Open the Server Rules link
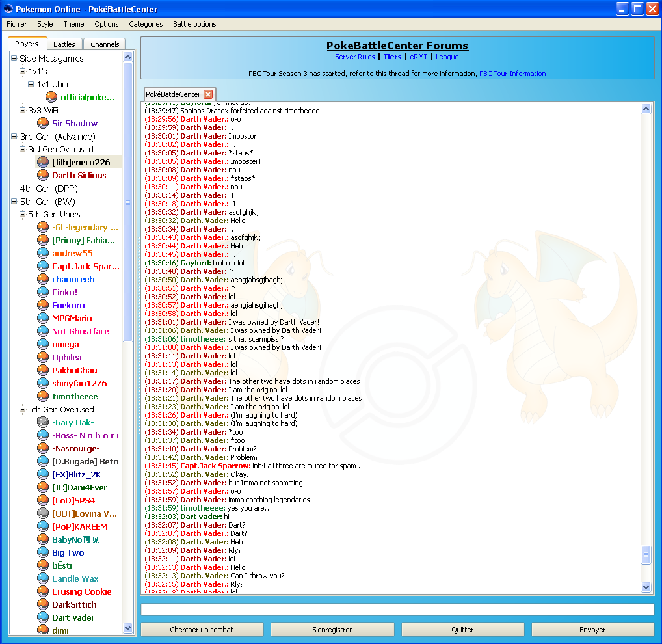Viewport: 662px width, 644px height. (355, 57)
